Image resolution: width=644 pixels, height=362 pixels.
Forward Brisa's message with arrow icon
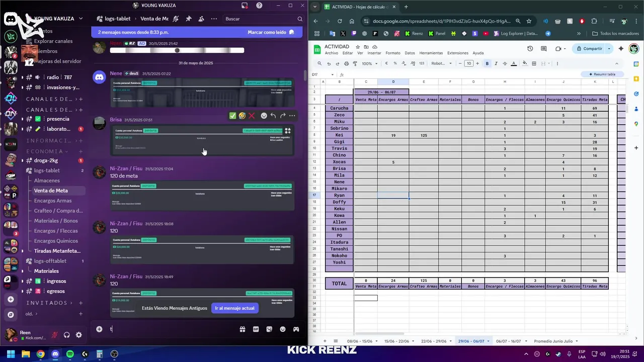point(283,116)
